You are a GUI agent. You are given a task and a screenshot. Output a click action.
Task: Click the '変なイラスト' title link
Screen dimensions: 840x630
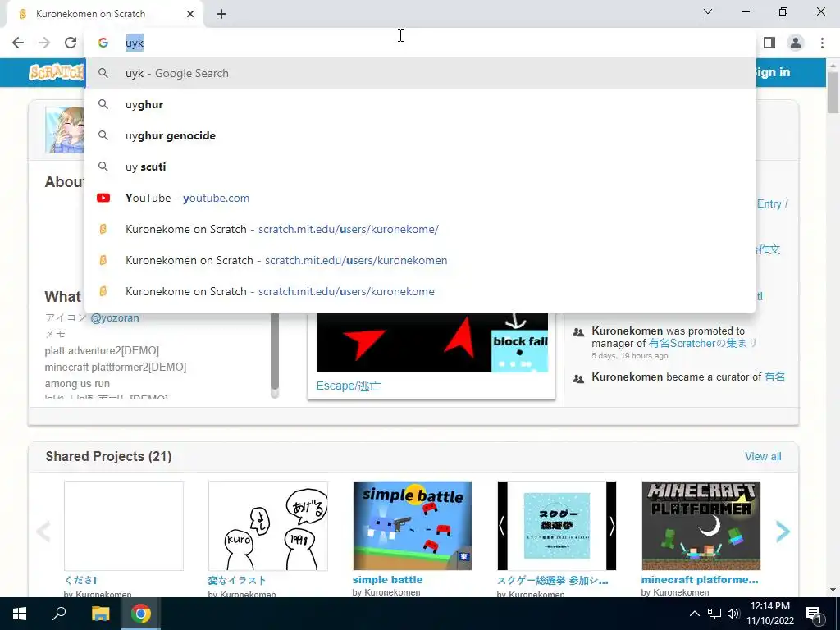pos(237,580)
